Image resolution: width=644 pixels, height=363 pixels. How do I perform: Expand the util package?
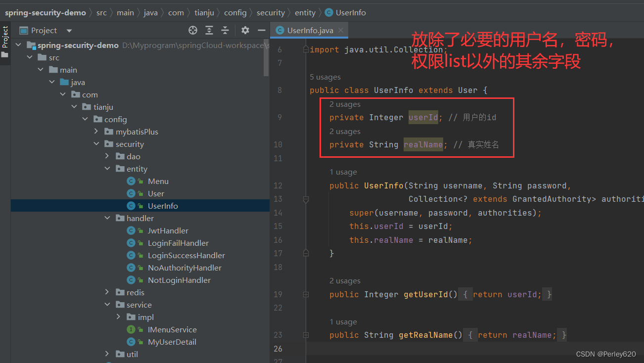click(x=107, y=354)
